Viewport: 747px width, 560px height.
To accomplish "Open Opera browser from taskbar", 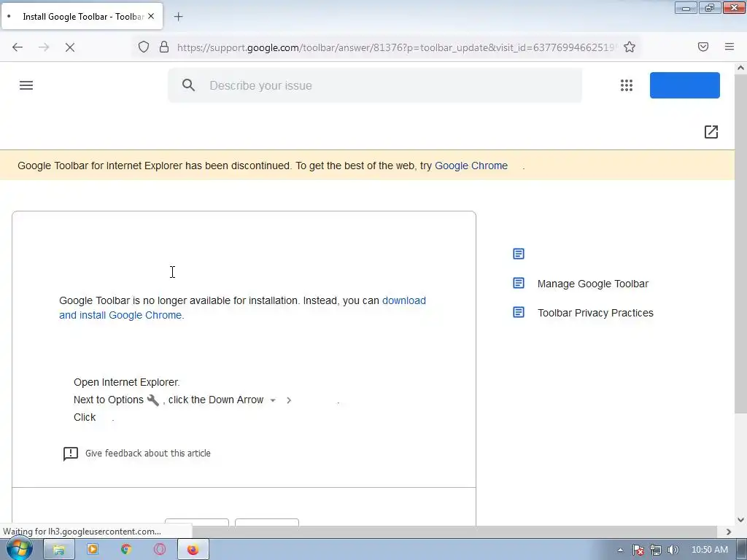I will pyautogui.click(x=160, y=550).
